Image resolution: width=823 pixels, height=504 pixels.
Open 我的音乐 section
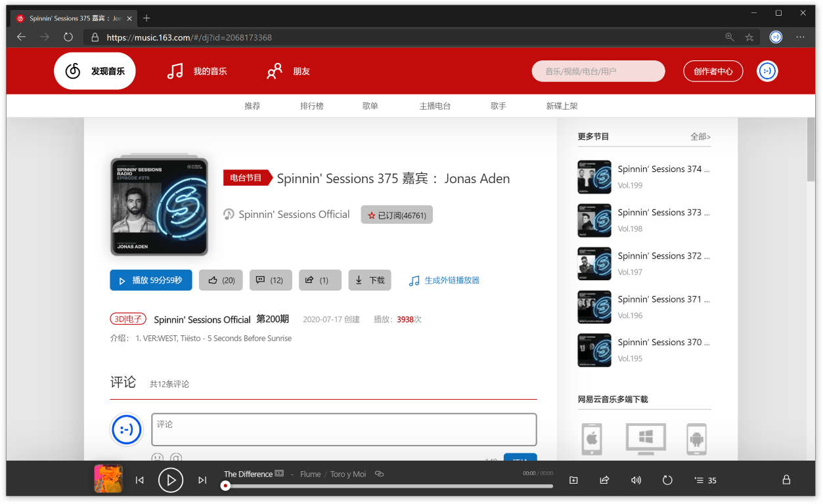click(x=197, y=71)
